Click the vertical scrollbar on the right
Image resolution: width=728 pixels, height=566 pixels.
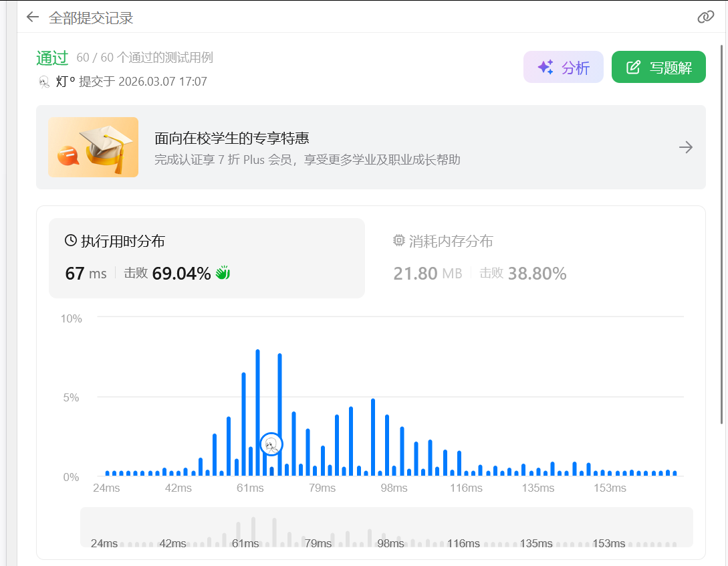pos(721,234)
